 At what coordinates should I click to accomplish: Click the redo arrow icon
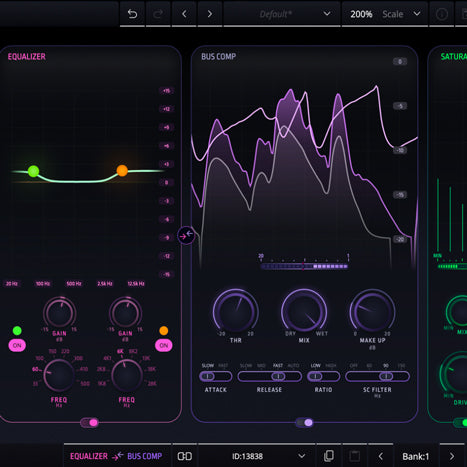[x=158, y=14]
